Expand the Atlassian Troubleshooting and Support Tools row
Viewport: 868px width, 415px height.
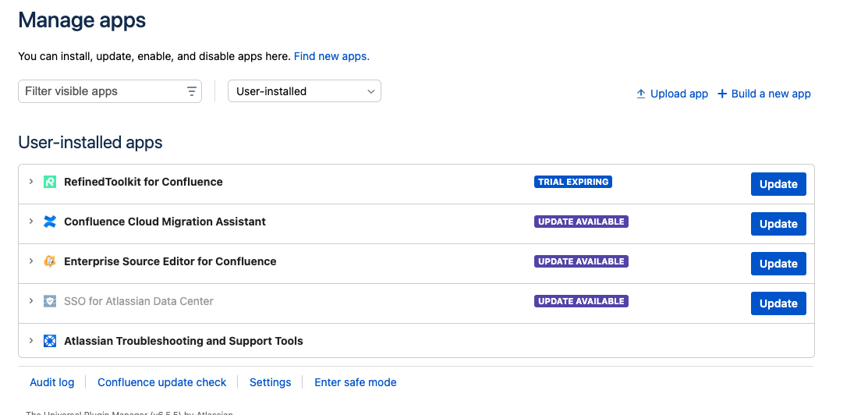(31, 341)
